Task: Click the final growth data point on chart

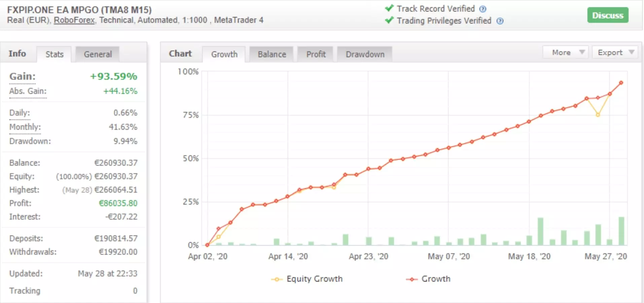Action: [x=621, y=83]
